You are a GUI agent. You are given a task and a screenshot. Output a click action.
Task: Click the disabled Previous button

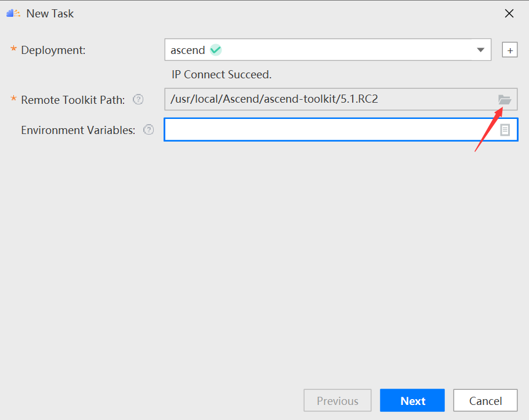click(x=338, y=400)
